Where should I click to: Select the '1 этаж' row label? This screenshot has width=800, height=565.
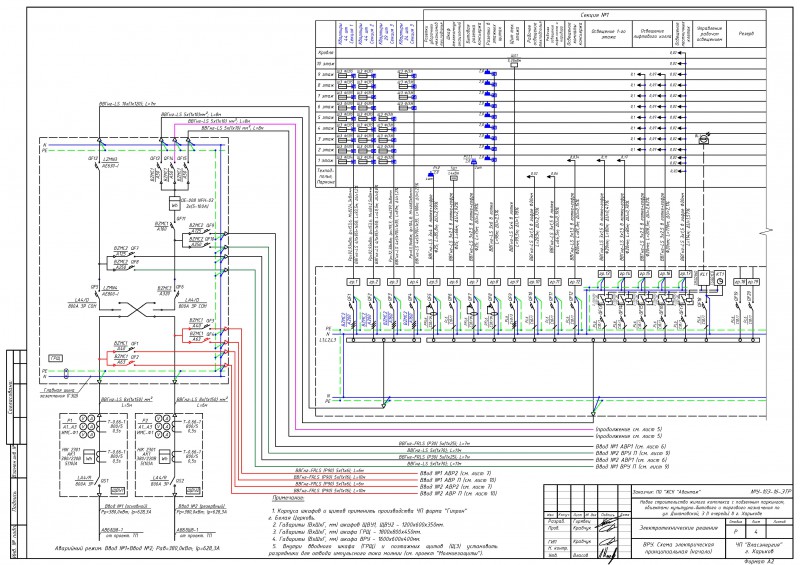(x=326, y=161)
